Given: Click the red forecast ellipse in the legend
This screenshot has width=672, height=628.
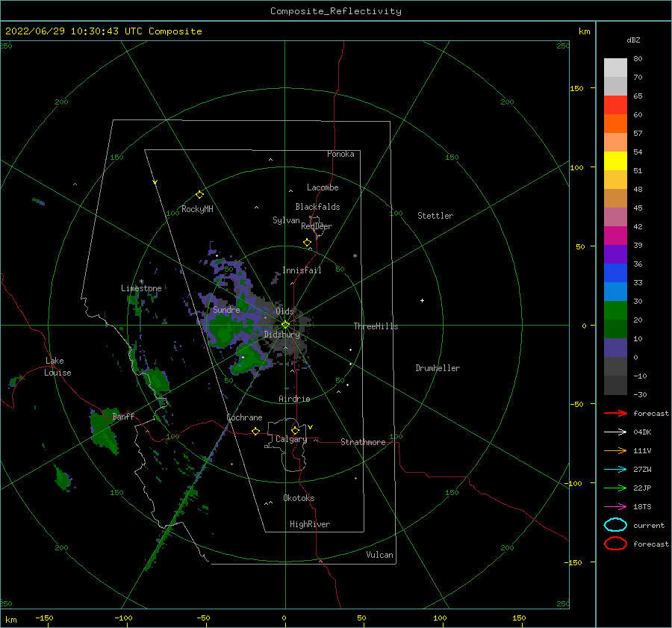Looking at the screenshot, I should click(x=615, y=544).
